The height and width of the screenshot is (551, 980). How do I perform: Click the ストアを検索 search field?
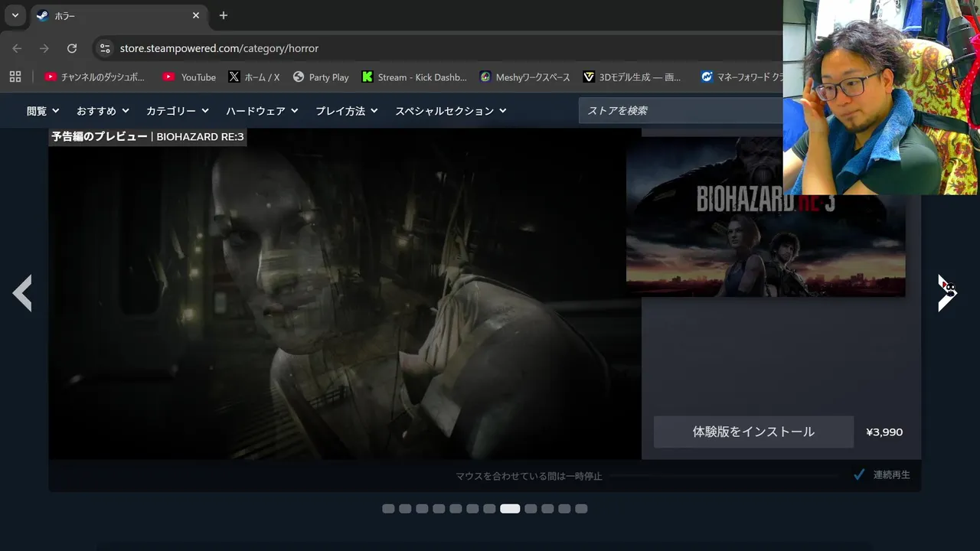pyautogui.click(x=681, y=111)
